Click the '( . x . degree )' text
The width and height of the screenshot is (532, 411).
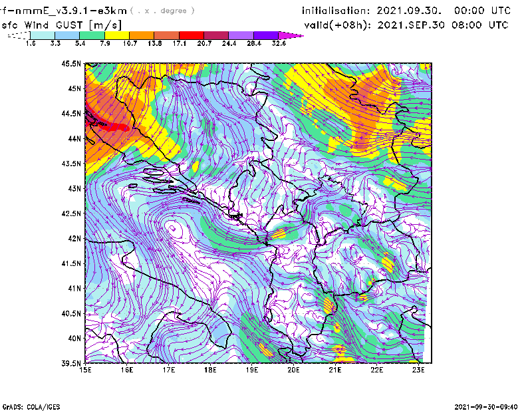tap(162, 11)
